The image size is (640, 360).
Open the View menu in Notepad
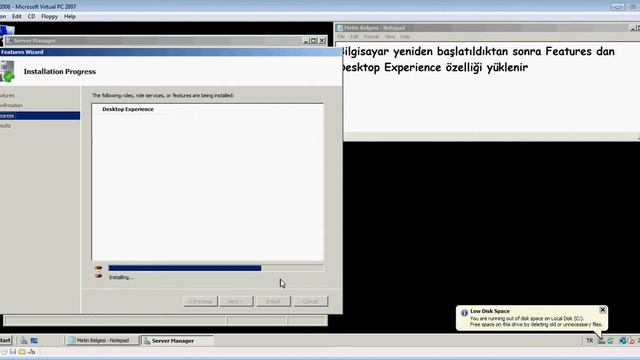coord(390,37)
